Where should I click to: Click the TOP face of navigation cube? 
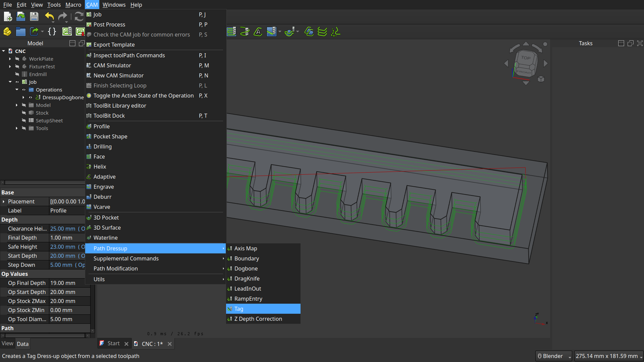click(526, 58)
